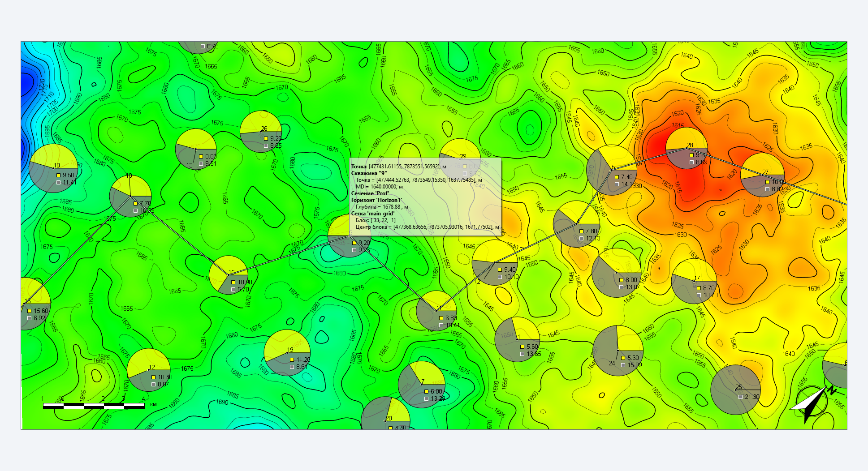The width and height of the screenshot is (868, 471).
Task: Click the white square beside value 15.99
Action: click(623, 365)
